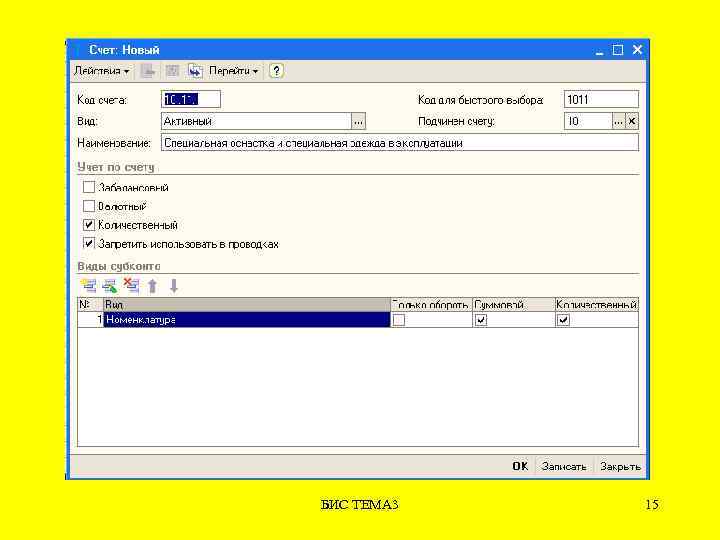The image size is (720, 540).
Task: Click the Код счета input field
Action: click(191, 99)
